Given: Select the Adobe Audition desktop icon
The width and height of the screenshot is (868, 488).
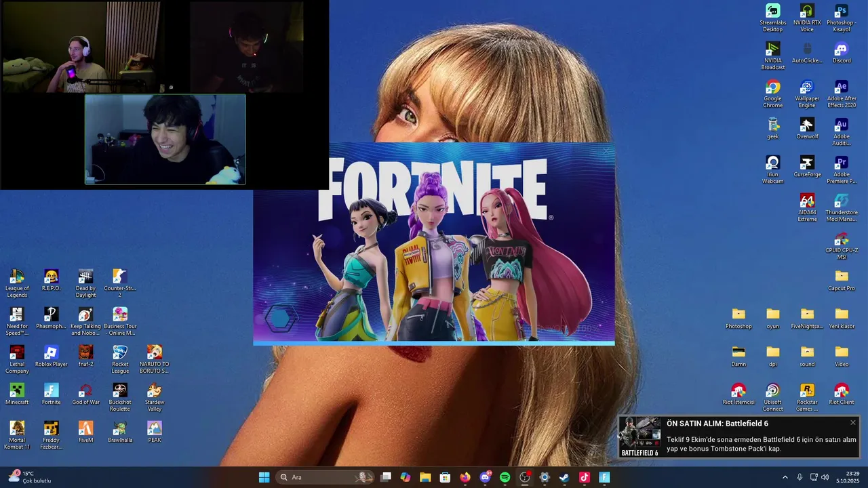Looking at the screenshot, I should 842,131.
